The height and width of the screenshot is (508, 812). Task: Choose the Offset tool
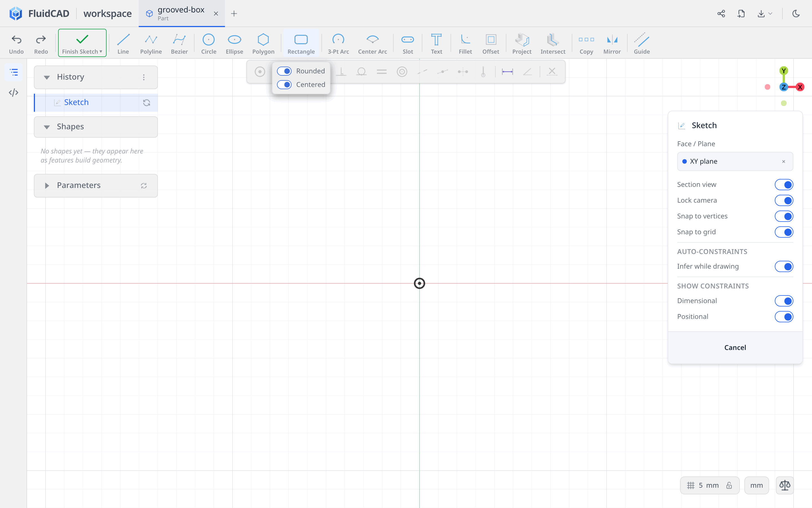[491, 43]
